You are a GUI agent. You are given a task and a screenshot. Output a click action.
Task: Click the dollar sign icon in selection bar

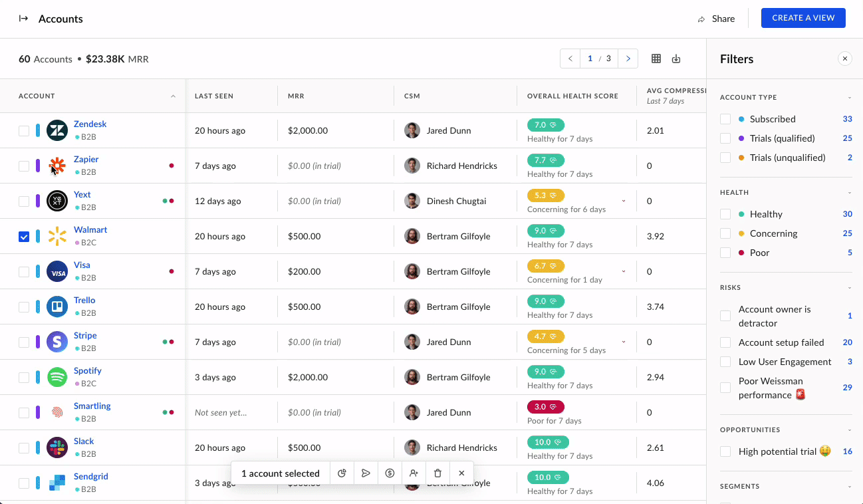point(390,473)
